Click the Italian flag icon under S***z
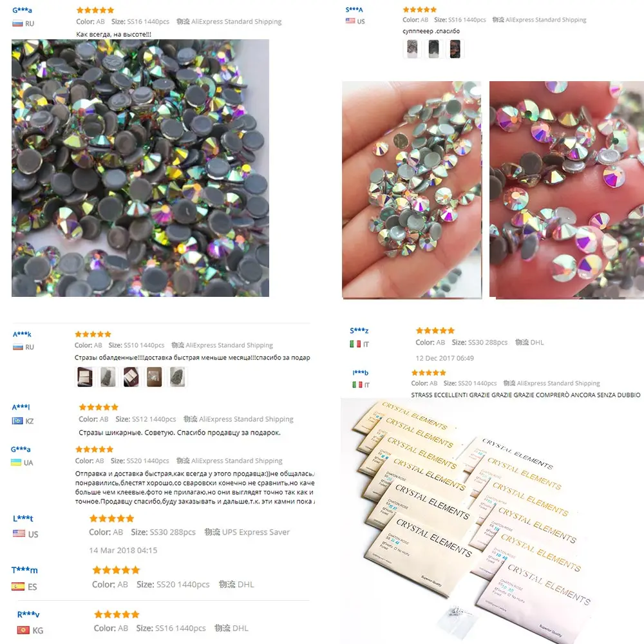644x644 pixels. tap(355, 344)
